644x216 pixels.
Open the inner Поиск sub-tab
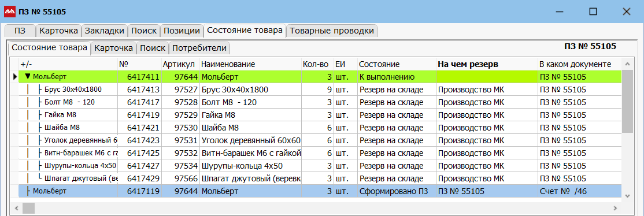(153, 48)
